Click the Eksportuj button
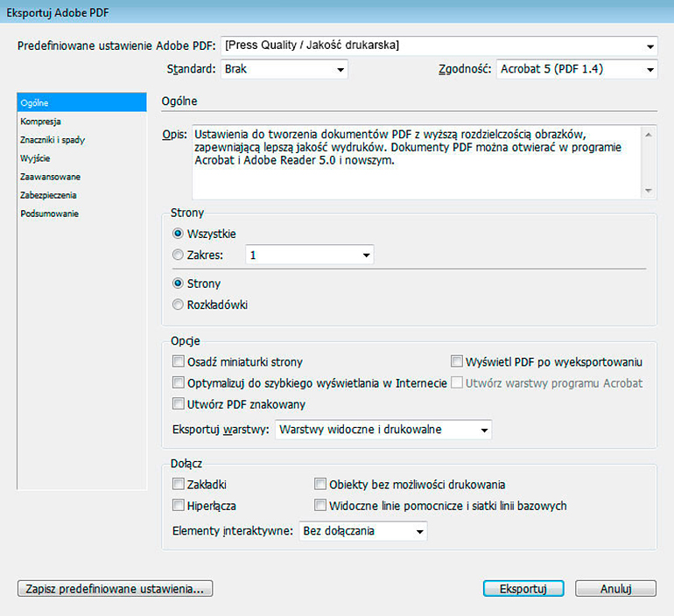Viewport: 674px width, 616px height. pos(523,589)
